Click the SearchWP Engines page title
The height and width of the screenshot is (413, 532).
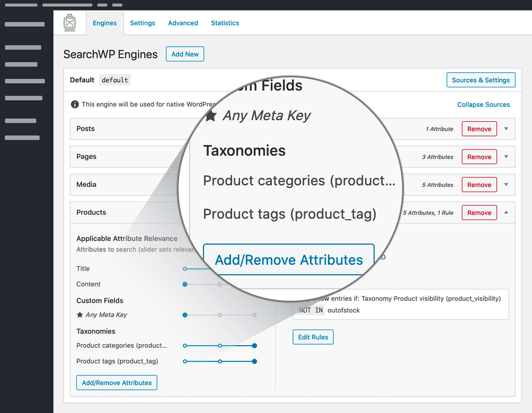110,54
